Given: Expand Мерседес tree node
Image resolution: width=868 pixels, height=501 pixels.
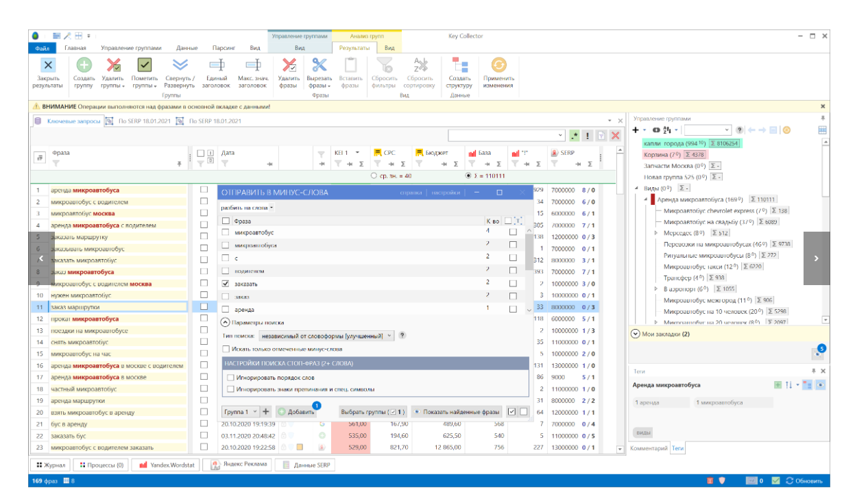Looking at the screenshot, I should pos(657,233).
